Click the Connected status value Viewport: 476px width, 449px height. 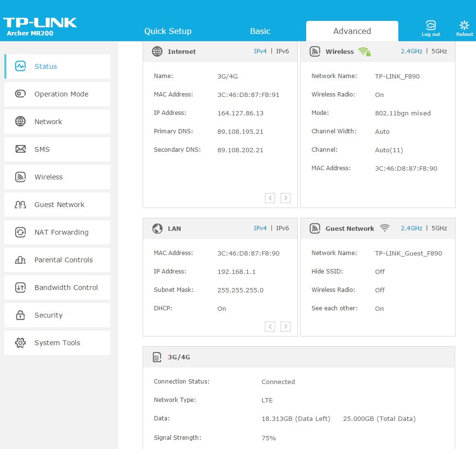[278, 382]
